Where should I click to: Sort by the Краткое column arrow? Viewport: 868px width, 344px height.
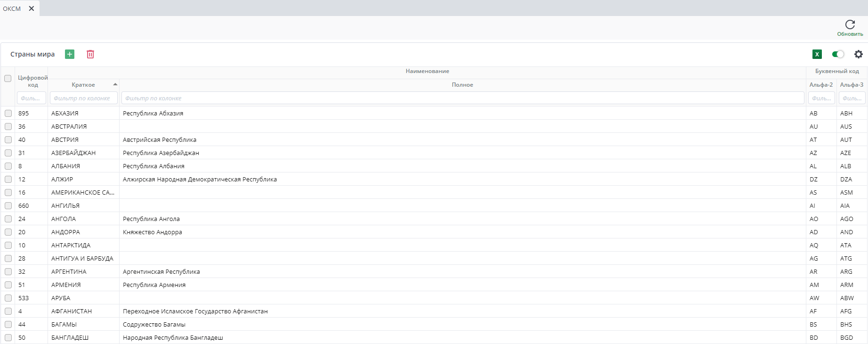coord(115,84)
